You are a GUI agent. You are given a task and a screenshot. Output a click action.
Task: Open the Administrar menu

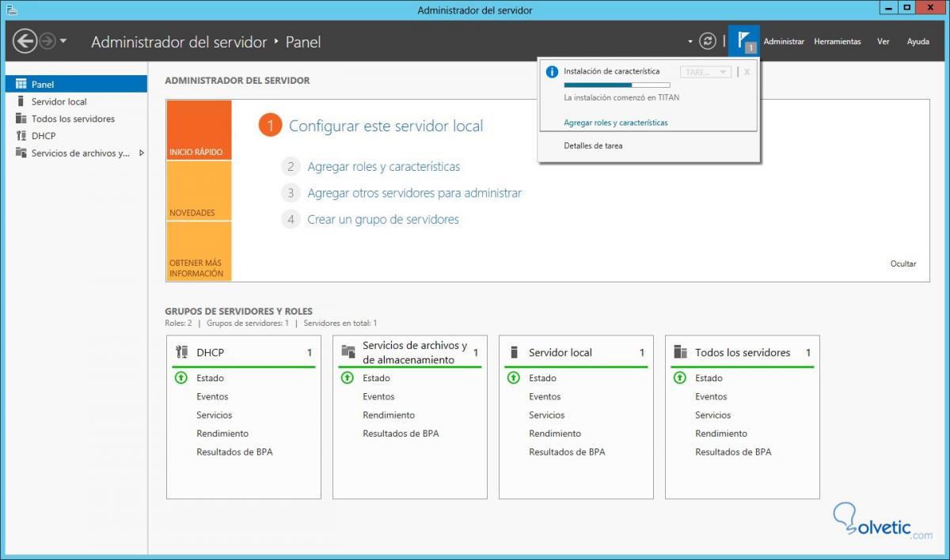tap(784, 41)
